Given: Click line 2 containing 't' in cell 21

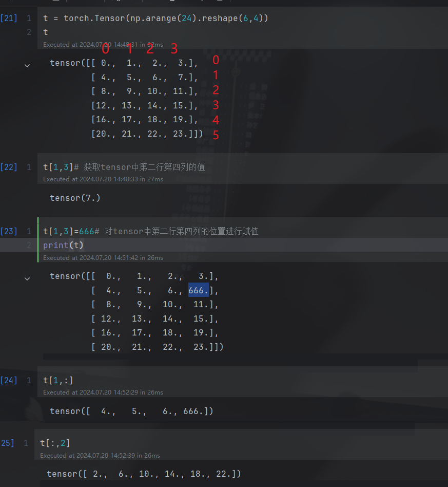Looking at the screenshot, I should [x=45, y=32].
